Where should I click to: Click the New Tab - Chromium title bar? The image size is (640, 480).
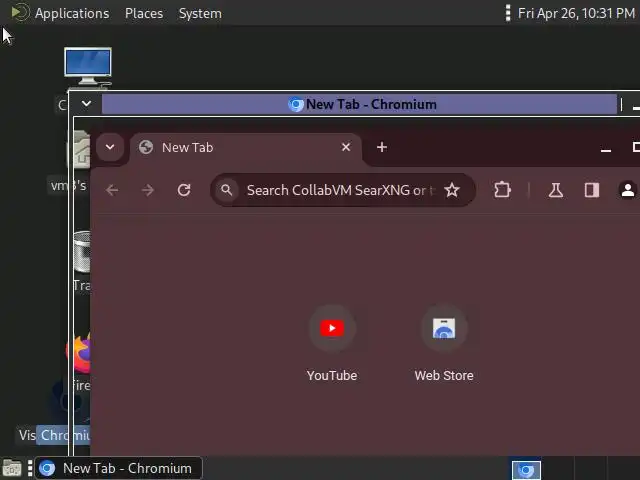(359, 104)
